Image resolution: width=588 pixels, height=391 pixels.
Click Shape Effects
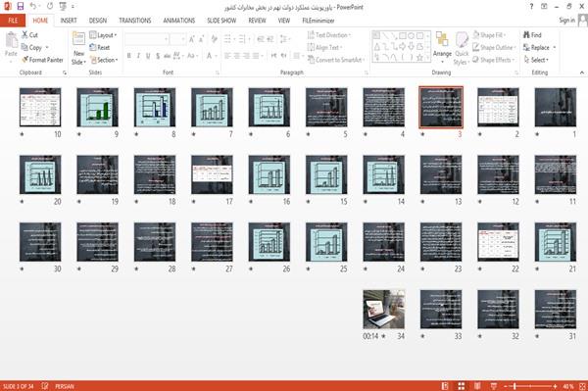(494, 60)
